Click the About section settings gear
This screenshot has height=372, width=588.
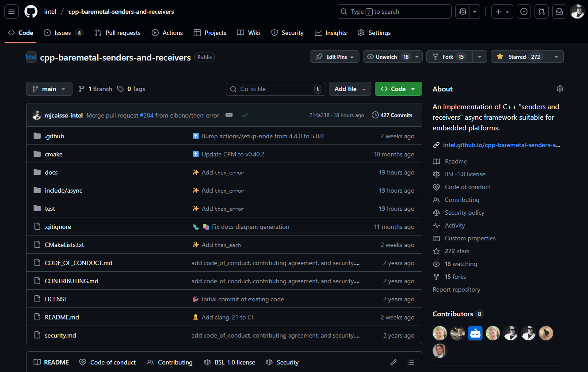[560, 89]
